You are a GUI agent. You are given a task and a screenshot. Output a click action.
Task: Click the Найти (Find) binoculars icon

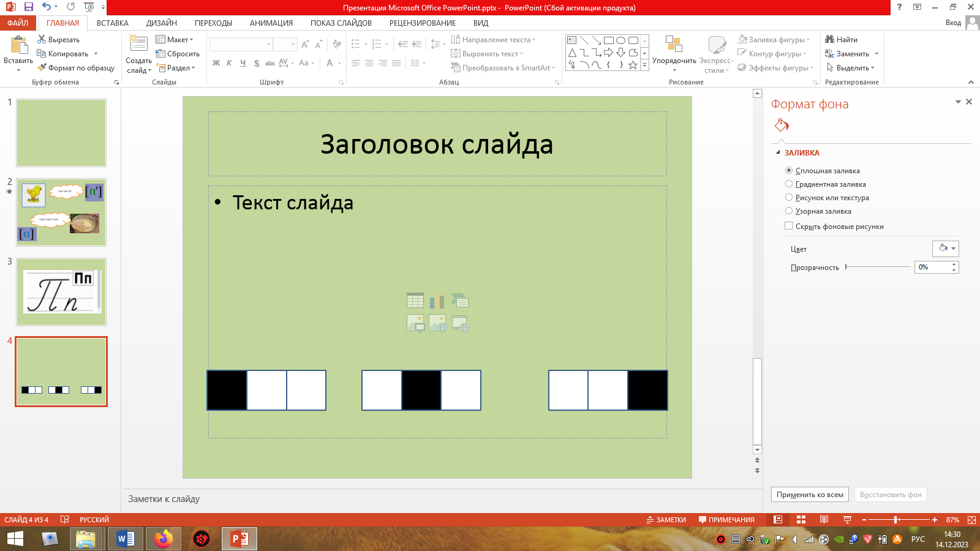(x=830, y=39)
